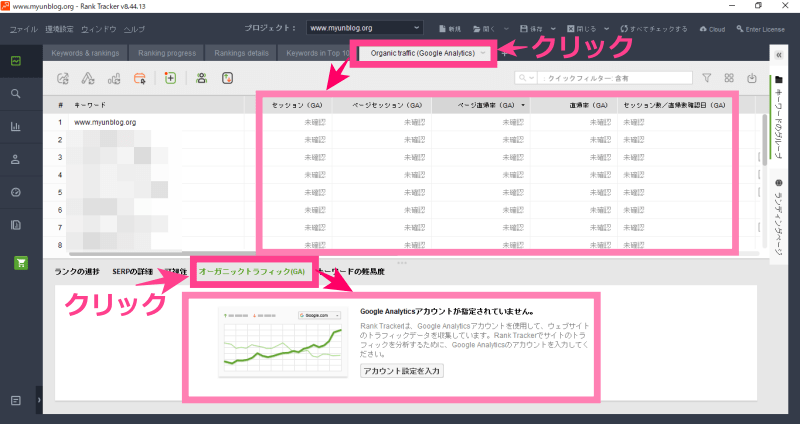Click the 保存 save button
Viewport: 800px width, 424px height.
[531, 29]
